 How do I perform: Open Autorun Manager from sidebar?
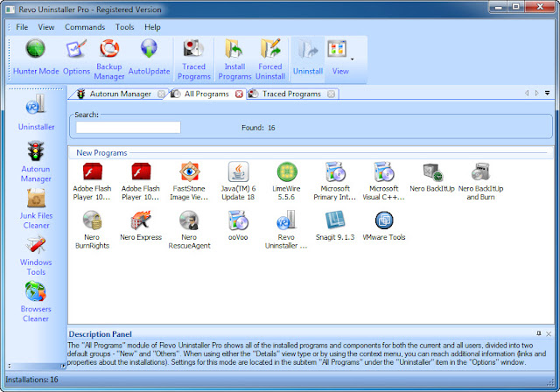pyautogui.click(x=36, y=162)
